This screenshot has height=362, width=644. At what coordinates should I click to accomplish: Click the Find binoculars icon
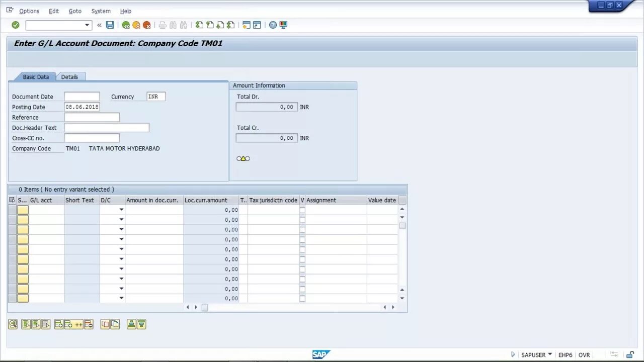[x=173, y=25]
